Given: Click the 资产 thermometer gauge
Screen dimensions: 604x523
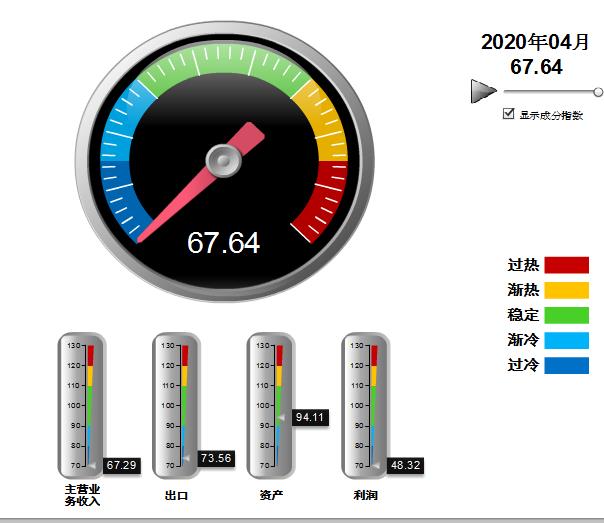Looking at the screenshot, I should click(271, 405).
